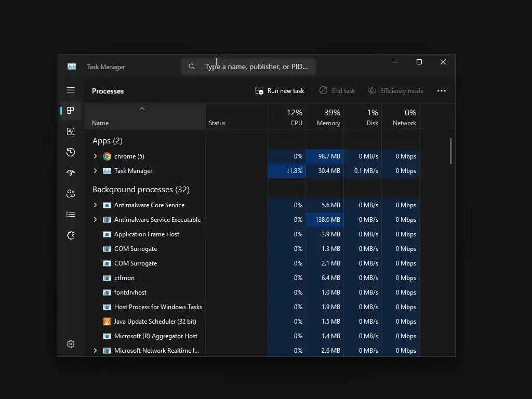Expand the Task Manager process row
Viewport: 532px width, 399px height.
pyautogui.click(x=96, y=170)
